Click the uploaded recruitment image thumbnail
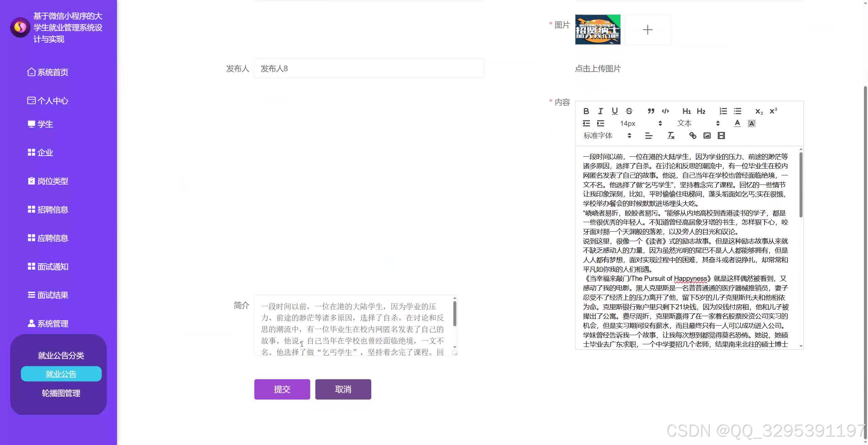This screenshot has width=868, height=445. click(x=597, y=30)
